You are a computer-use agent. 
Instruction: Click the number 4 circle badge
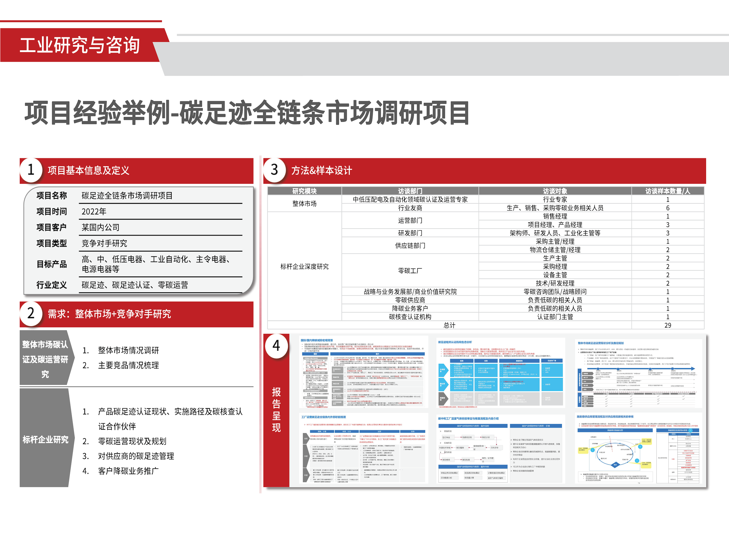pos(276,346)
